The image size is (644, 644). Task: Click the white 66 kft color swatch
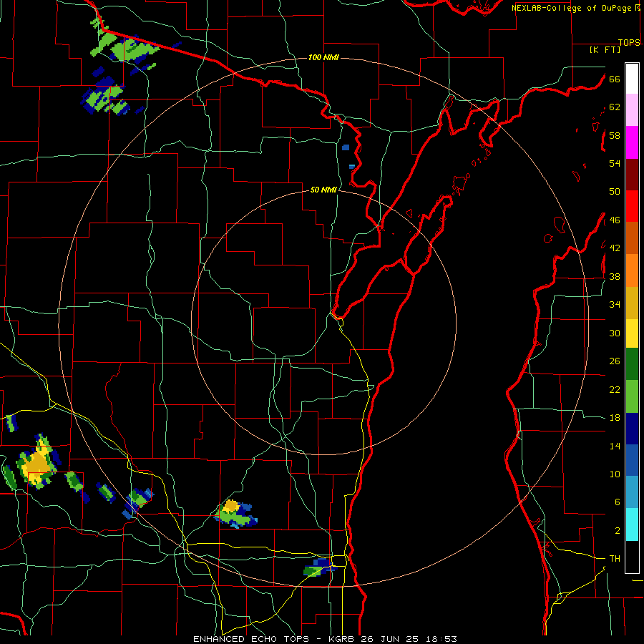[632, 79]
